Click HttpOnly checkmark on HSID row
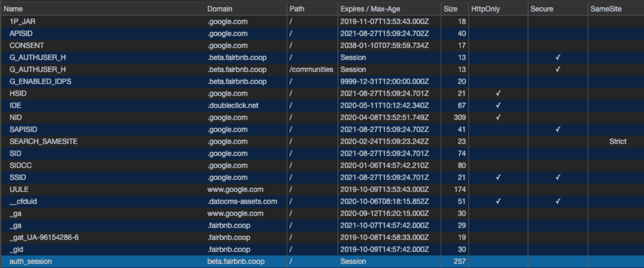Viewport: 644px width, 268px height. (498, 94)
